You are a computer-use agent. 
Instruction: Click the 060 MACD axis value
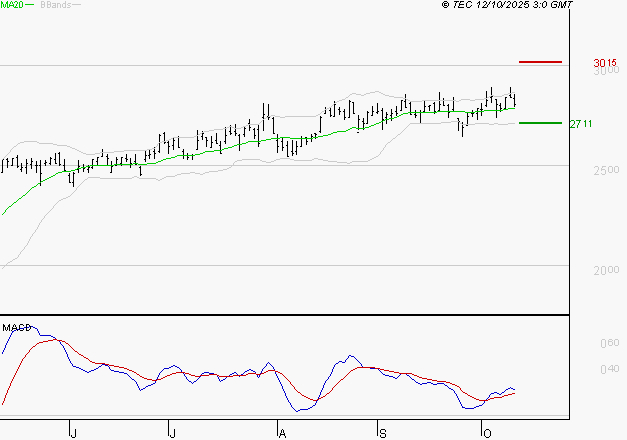[x=609, y=343]
